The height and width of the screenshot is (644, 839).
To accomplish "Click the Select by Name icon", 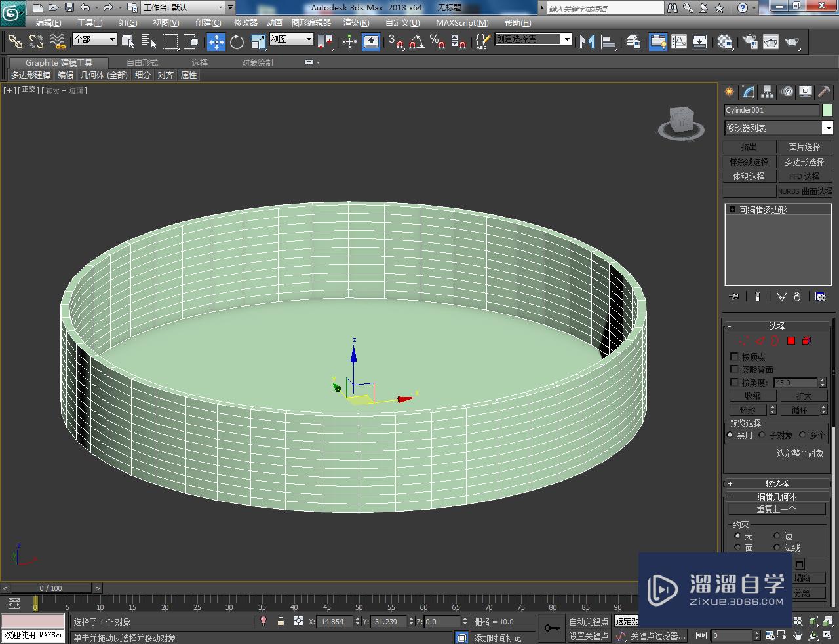I will (149, 42).
